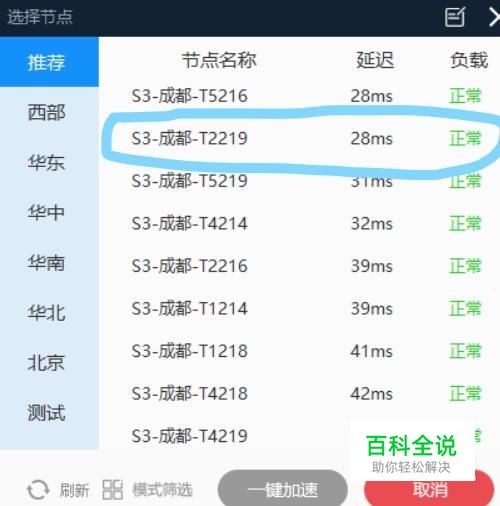
Task: Click the mode filter grid icon
Action: click(x=112, y=490)
